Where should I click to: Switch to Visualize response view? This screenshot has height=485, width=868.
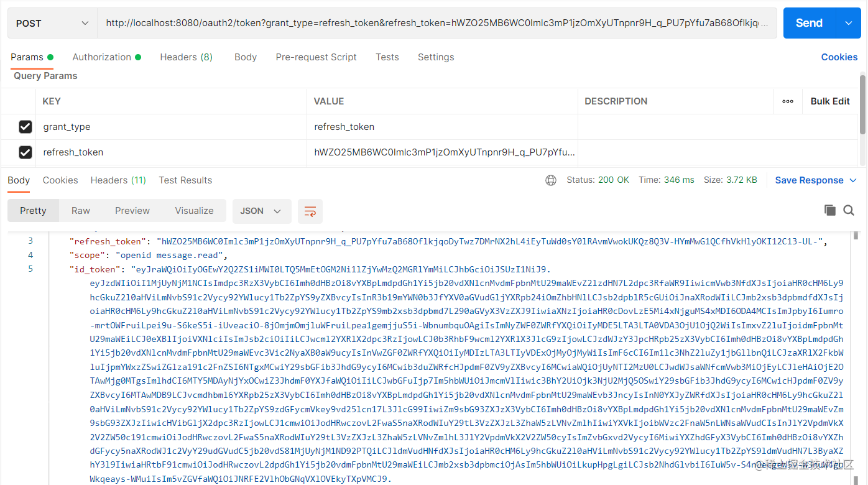tap(194, 211)
